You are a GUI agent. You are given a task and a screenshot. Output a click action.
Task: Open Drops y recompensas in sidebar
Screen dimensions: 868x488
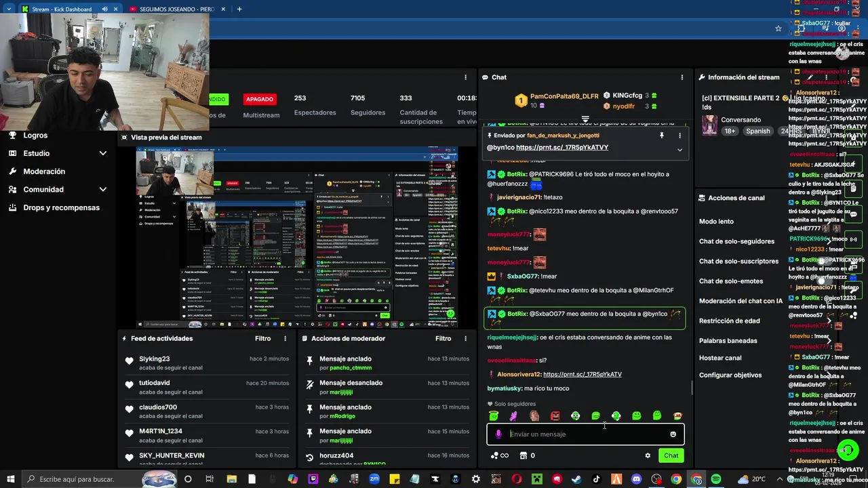point(61,207)
